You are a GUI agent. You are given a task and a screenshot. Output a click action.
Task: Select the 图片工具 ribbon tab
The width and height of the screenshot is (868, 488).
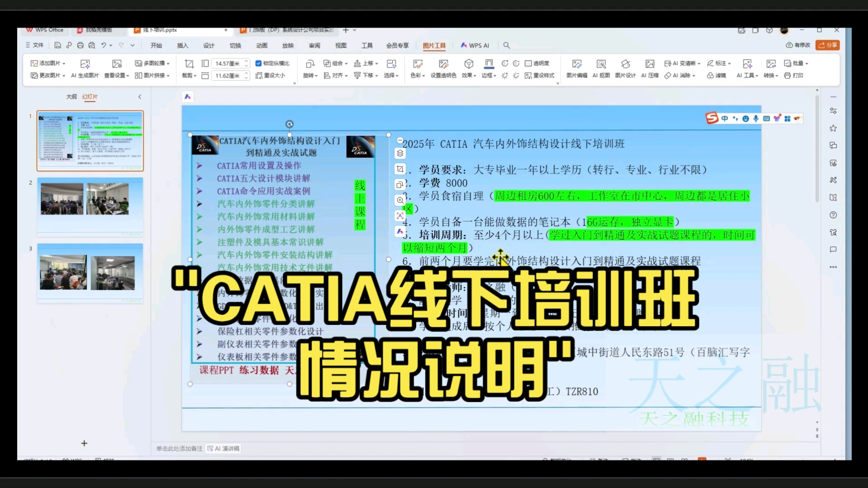click(434, 45)
